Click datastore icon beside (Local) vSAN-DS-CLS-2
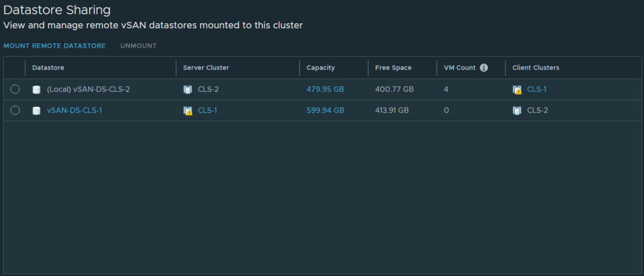Screen dimensions: 644x276 (x=36, y=89)
